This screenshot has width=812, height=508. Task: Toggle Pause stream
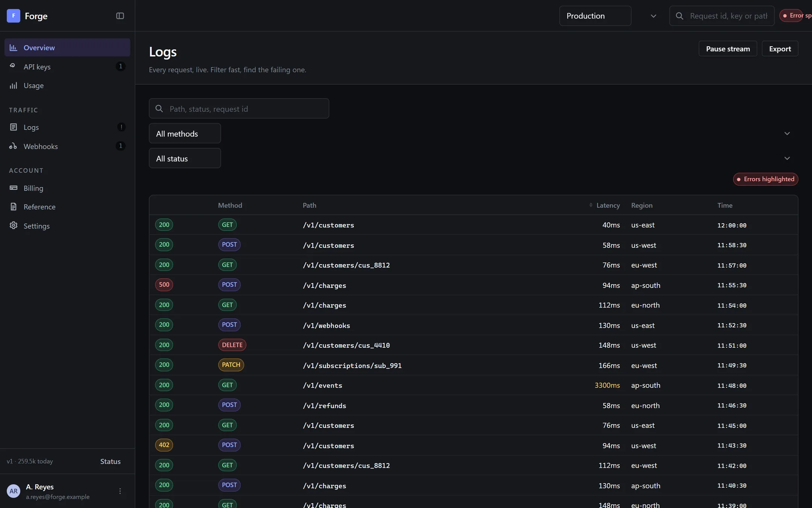click(728, 49)
